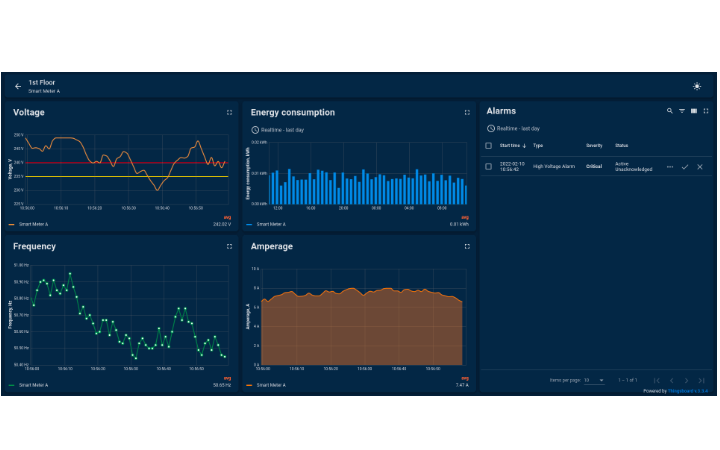Open search in the Alarms panel
Image resolution: width=720 pixels, height=450 pixels.
click(670, 111)
